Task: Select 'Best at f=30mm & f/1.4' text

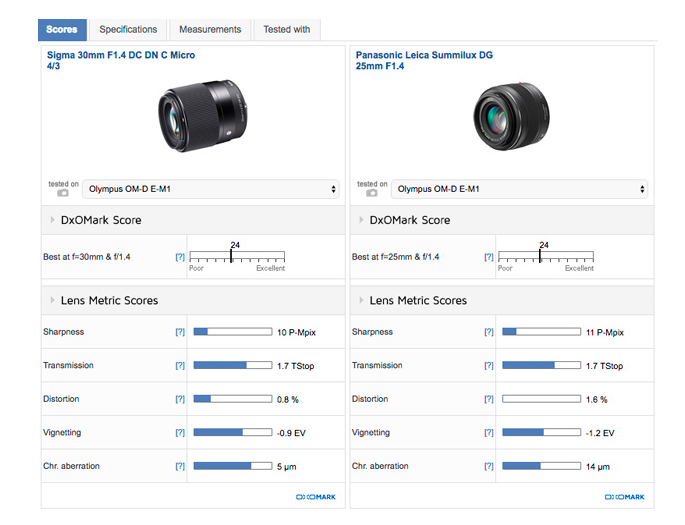Action: click(x=87, y=257)
